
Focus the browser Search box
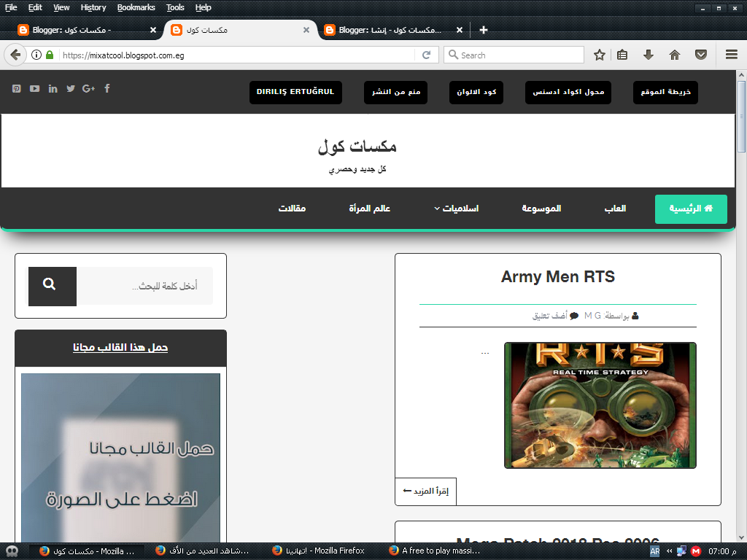tap(514, 55)
